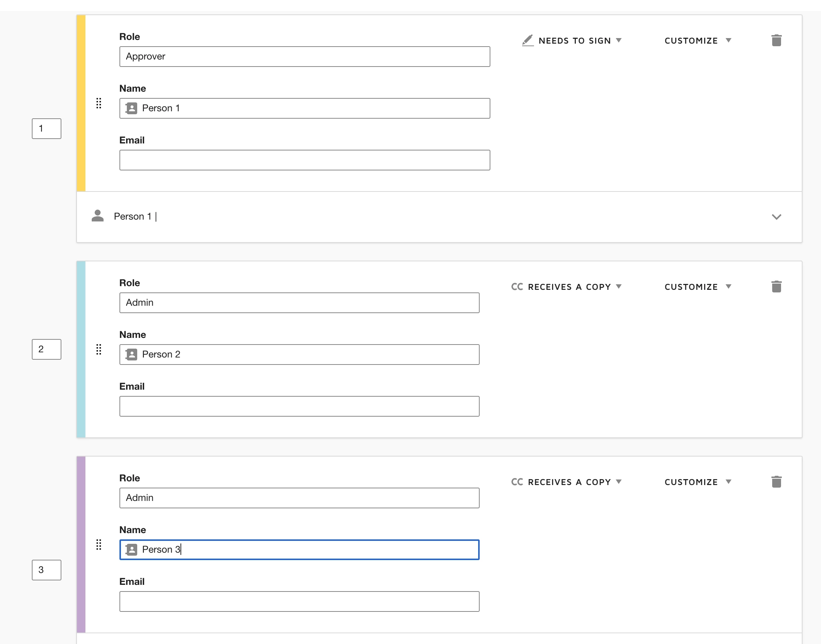Screen dimensions: 821x644
Task: Click the Role field containing Approver
Action: point(304,57)
